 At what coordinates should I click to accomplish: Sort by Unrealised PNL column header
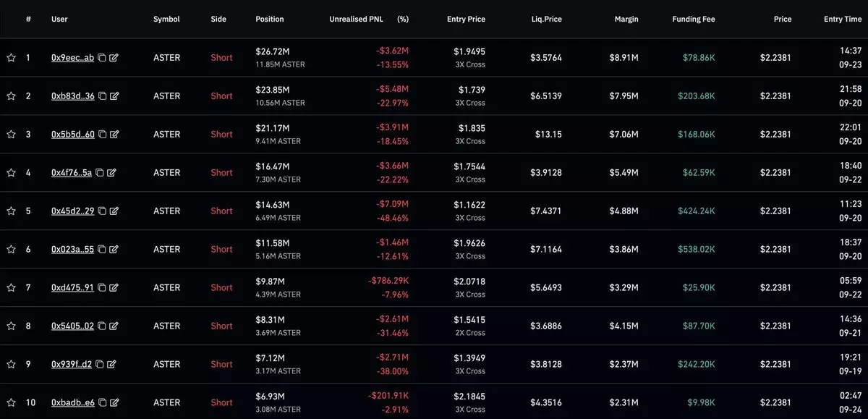pos(356,20)
